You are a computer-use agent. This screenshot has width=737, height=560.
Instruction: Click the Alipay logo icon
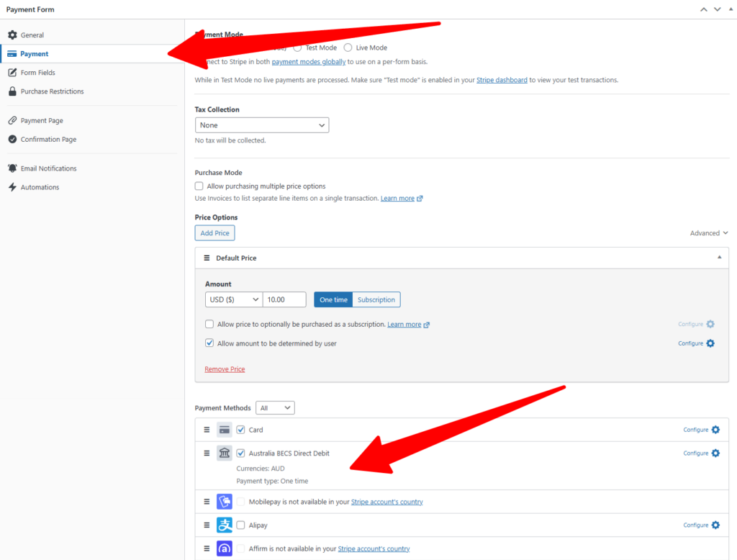[x=225, y=525]
